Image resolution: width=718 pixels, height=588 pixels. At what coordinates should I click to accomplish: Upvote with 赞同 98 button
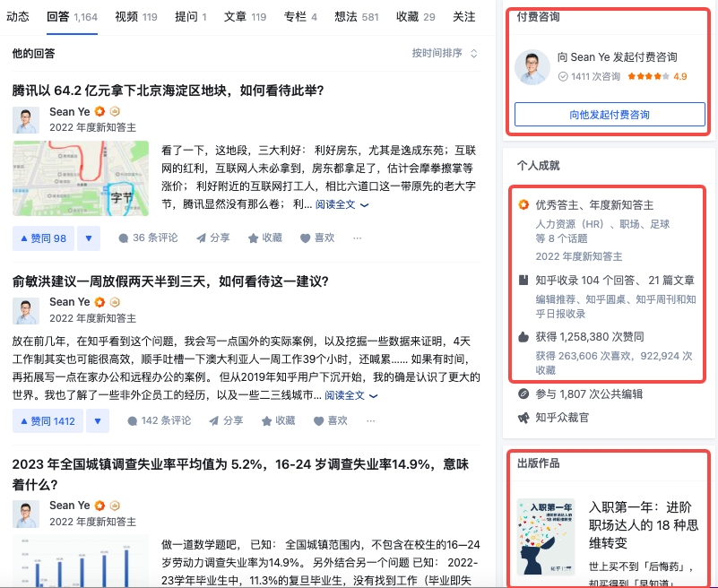44,238
